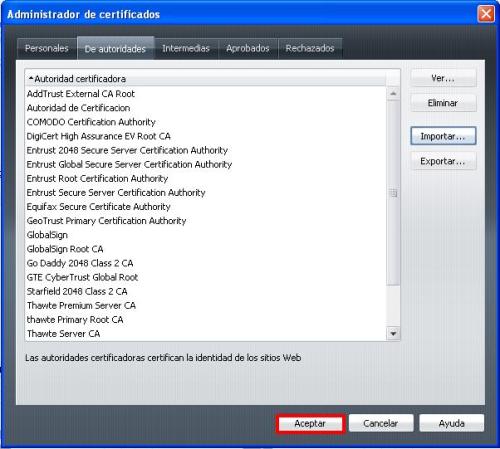Screen dimensions: 500x449
Task: Click the Exportar... button
Action: [x=443, y=161]
